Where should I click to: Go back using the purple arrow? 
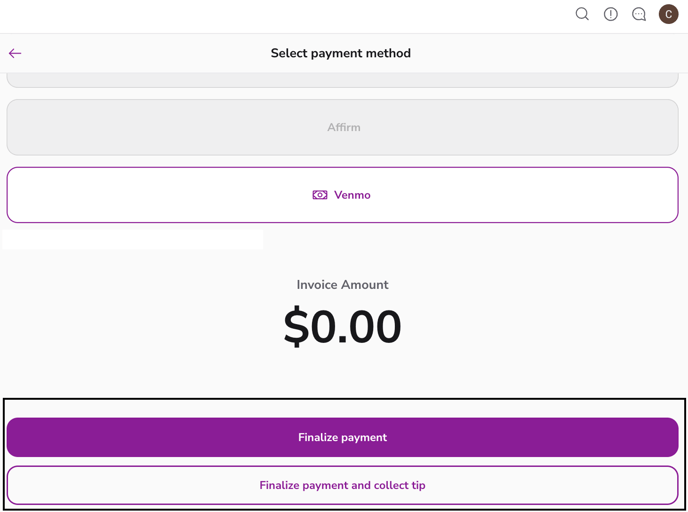pyautogui.click(x=15, y=53)
